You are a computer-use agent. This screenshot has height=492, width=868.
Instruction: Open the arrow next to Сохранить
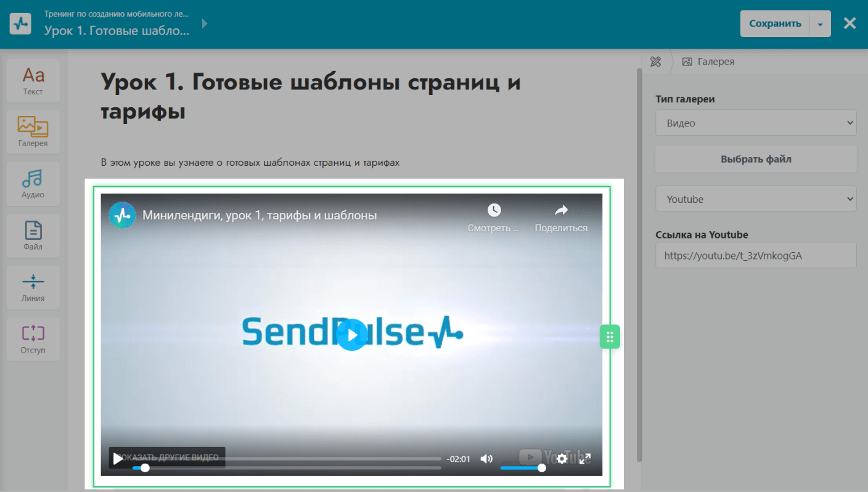pyautogui.click(x=820, y=24)
